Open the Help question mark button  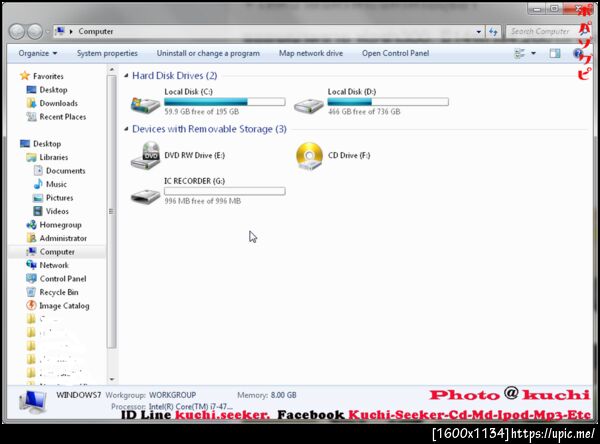point(578,53)
